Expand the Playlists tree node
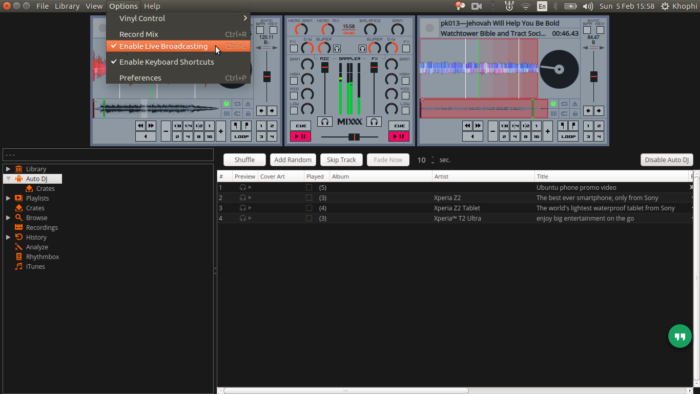This screenshot has width=700, height=394. coord(8,198)
